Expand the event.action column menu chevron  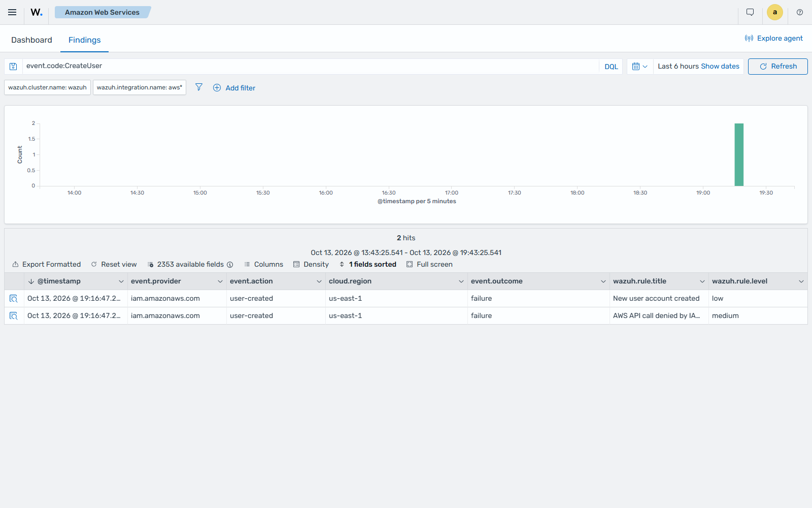coord(319,281)
